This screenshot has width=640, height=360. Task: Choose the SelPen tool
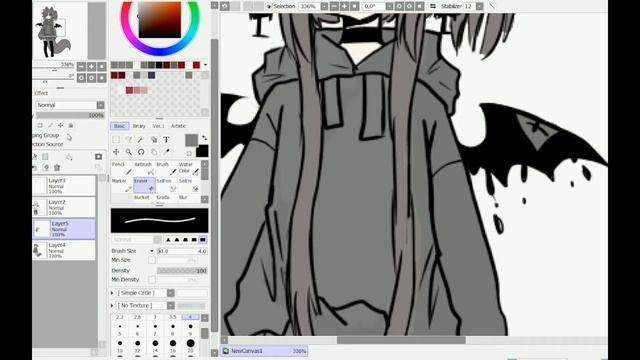166,185
